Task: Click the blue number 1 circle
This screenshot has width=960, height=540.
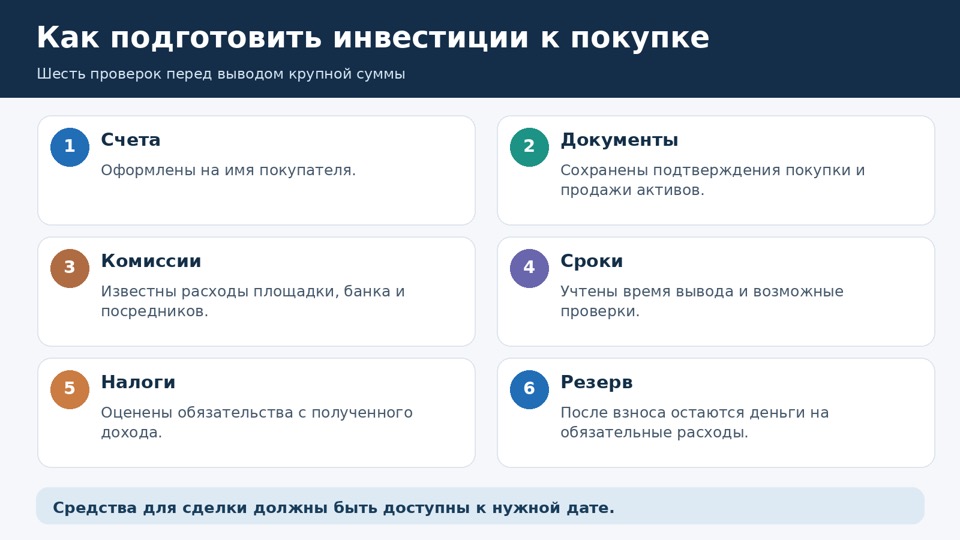Action: (70, 147)
